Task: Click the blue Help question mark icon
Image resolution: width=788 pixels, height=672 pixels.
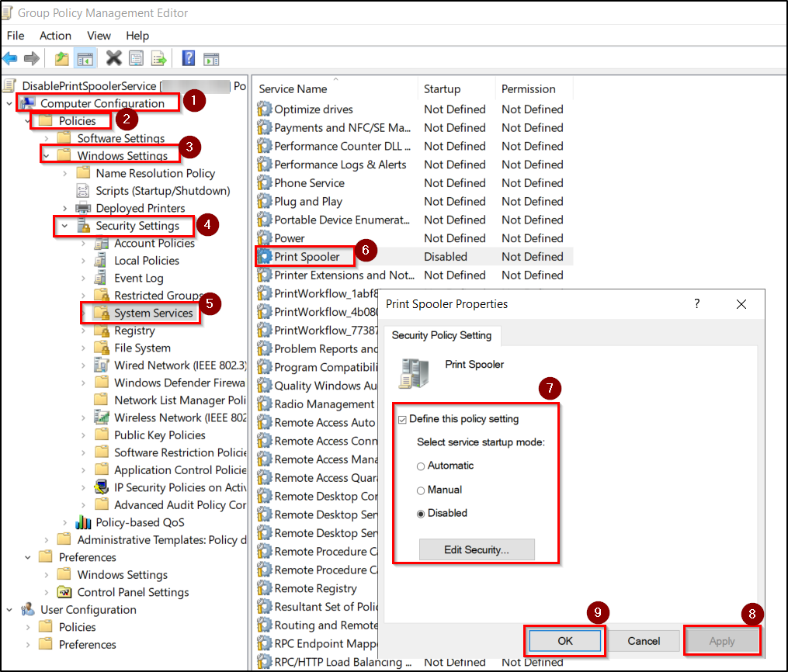Action: click(189, 59)
